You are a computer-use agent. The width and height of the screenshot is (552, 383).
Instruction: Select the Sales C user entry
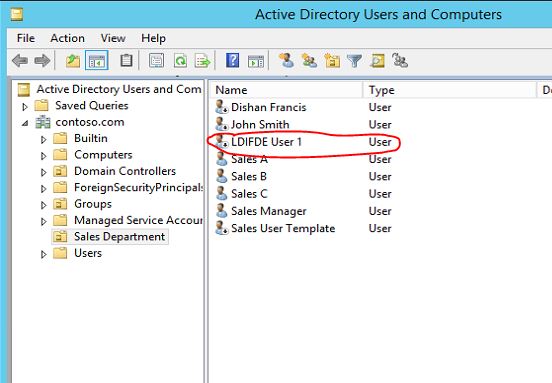click(249, 194)
